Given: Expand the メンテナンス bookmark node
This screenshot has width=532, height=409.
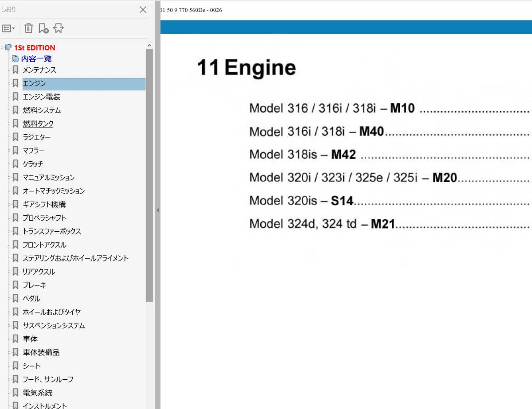Looking at the screenshot, I should tap(9, 70).
